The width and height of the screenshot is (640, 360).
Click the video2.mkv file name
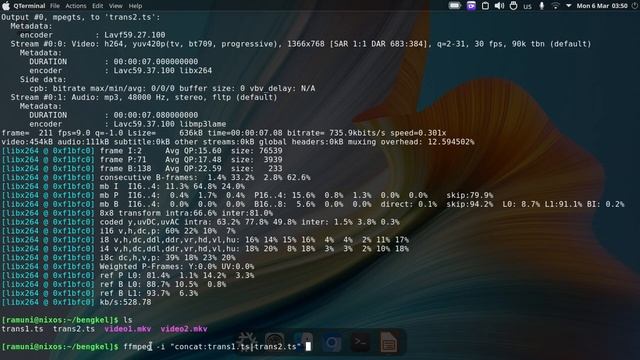point(184,329)
